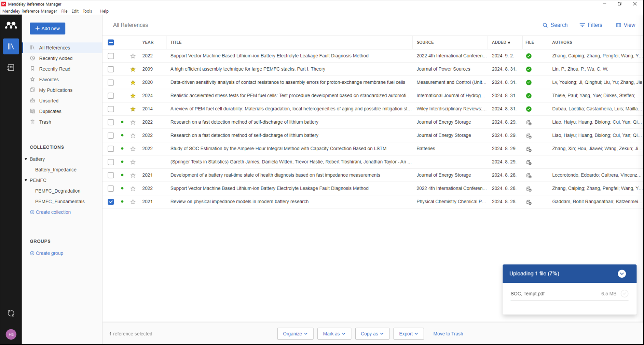The height and width of the screenshot is (345, 644).
Task: Open the Organize dropdown
Action: point(295,334)
